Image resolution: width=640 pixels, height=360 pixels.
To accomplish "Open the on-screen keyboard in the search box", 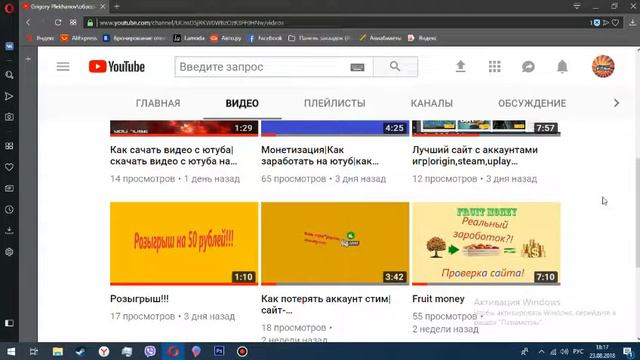I will pos(357,67).
